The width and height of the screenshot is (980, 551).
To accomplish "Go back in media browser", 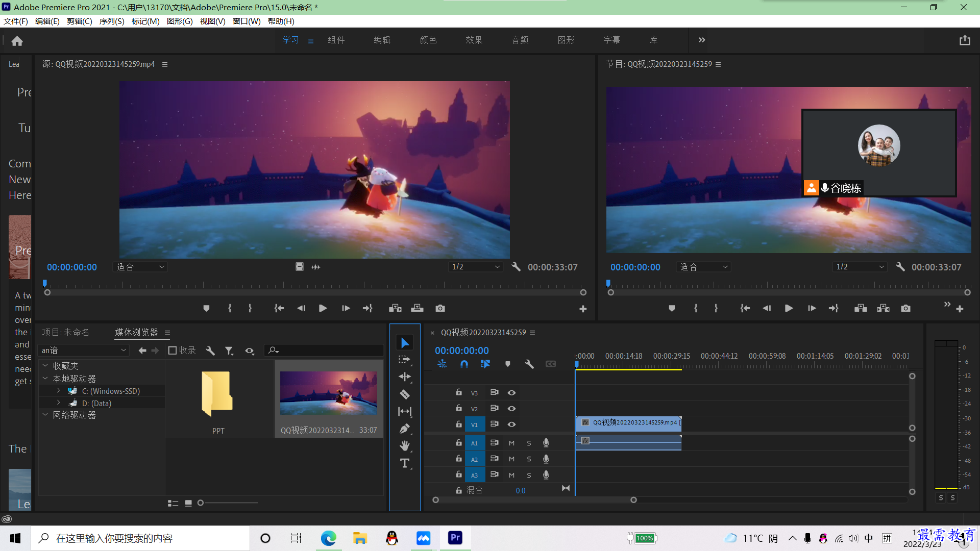I will pos(142,350).
